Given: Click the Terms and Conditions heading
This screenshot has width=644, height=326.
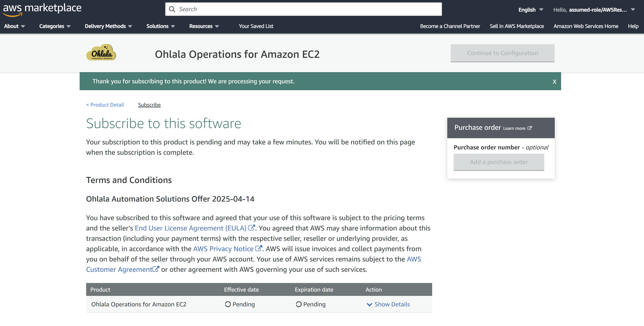Looking at the screenshot, I should point(129,180).
